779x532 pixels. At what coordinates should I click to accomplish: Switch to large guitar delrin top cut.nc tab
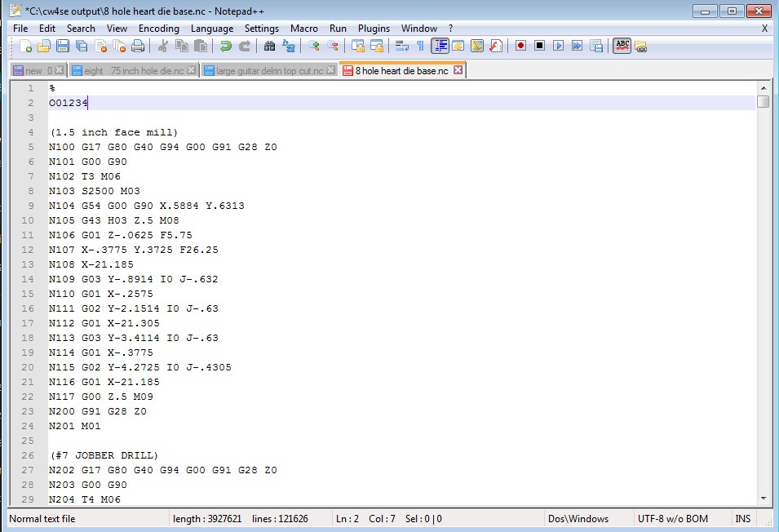point(269,71)
